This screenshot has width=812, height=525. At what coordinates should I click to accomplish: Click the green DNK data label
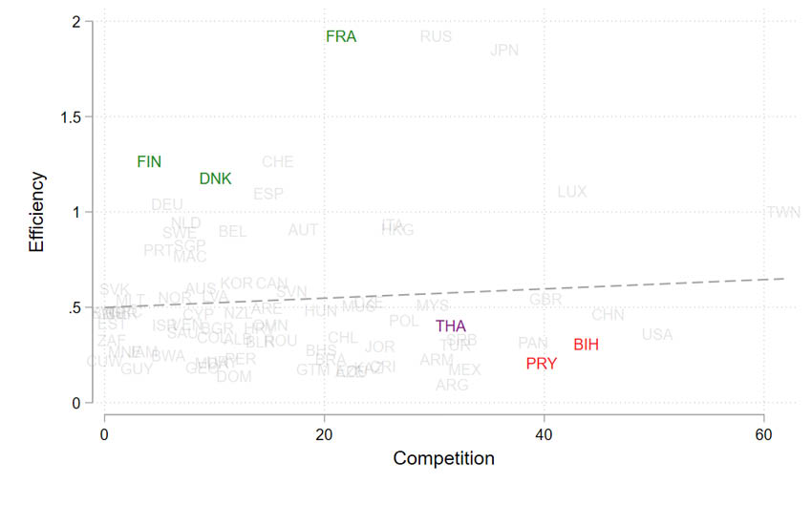215,178
